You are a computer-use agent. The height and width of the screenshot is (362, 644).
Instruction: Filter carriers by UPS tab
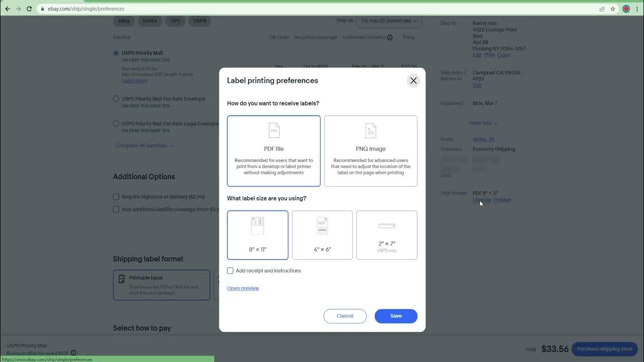pos(175,21)
